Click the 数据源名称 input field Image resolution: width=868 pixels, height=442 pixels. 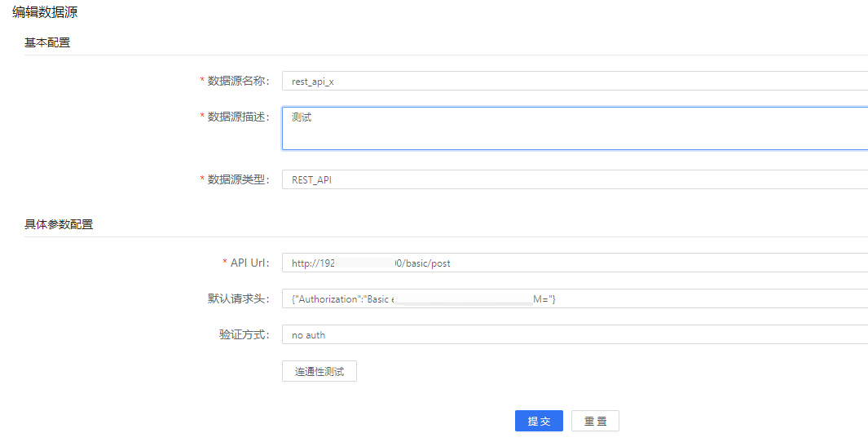point(571,82)
